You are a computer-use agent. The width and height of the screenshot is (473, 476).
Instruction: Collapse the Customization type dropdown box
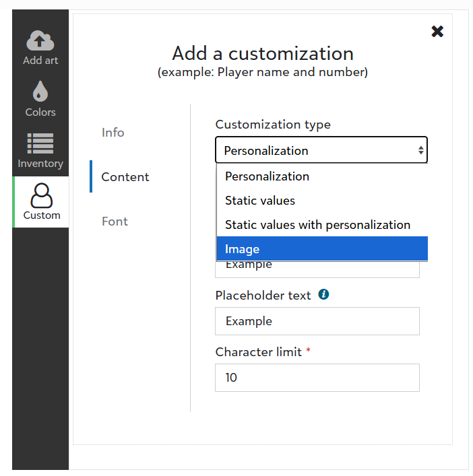tap(321, 150)
